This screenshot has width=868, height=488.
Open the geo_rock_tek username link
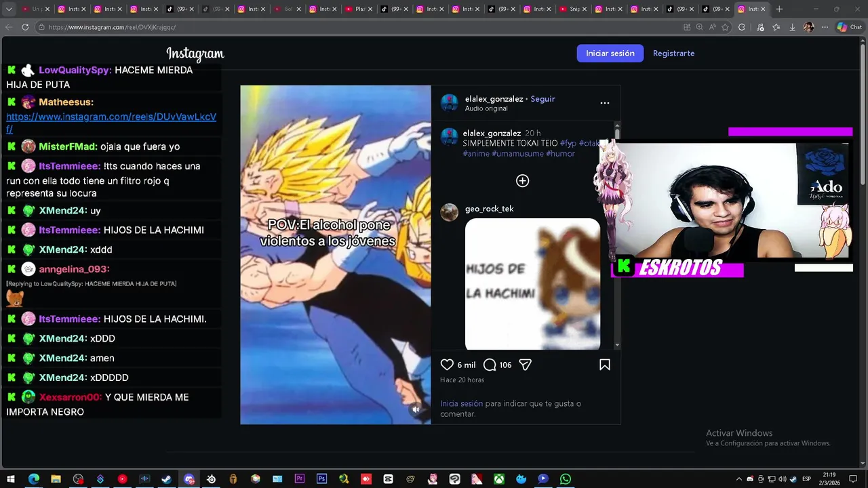(x=489, y=209)
